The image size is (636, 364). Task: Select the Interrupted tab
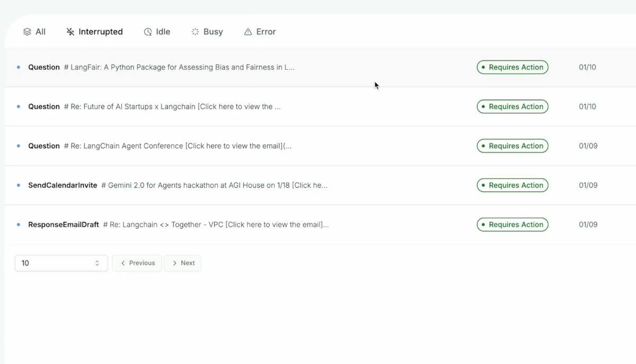click(x=94, y=32)
